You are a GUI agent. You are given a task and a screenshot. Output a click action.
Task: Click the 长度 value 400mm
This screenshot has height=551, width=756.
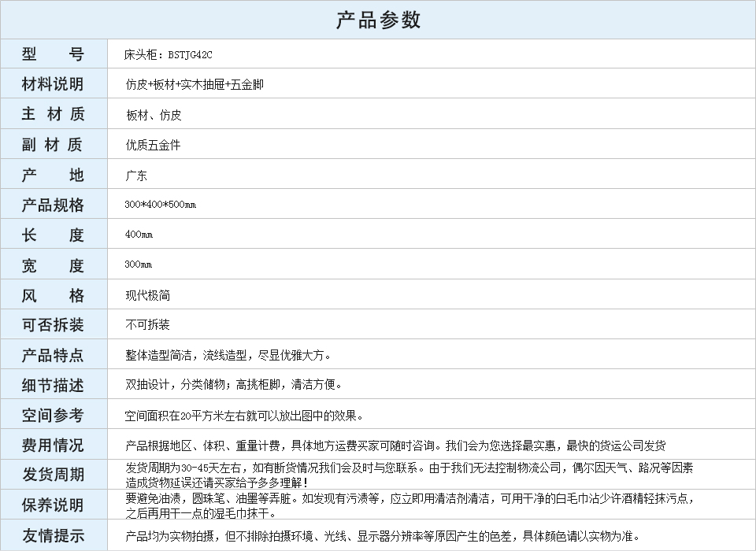(139, 235)
